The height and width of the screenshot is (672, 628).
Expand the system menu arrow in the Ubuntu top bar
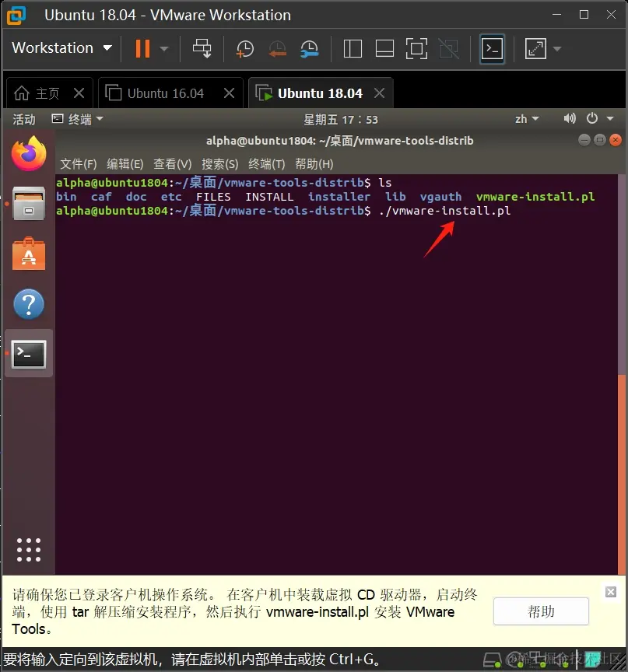[x=610, y=118]
